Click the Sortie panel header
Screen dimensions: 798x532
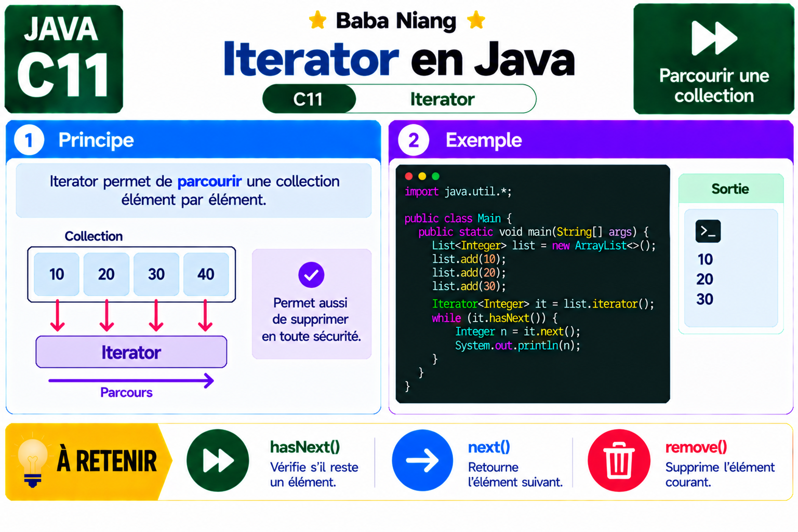coord(730,189)
